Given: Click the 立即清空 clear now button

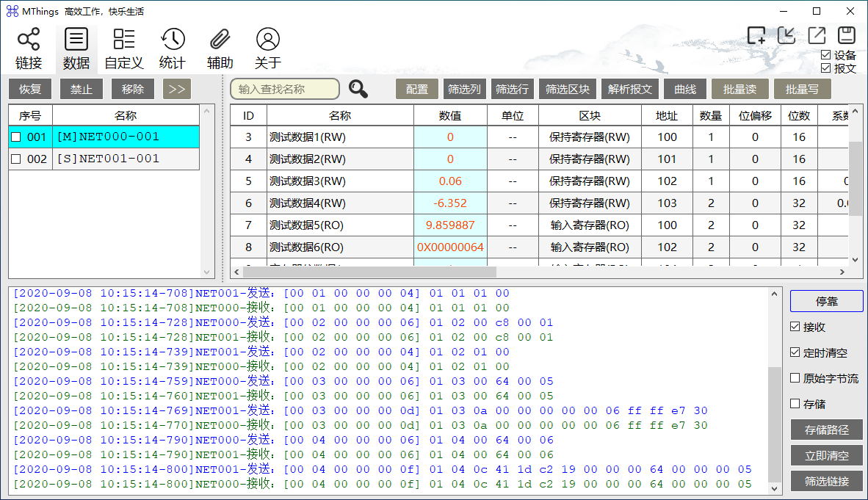Looking at the screenshot, I should click(827, 455).
